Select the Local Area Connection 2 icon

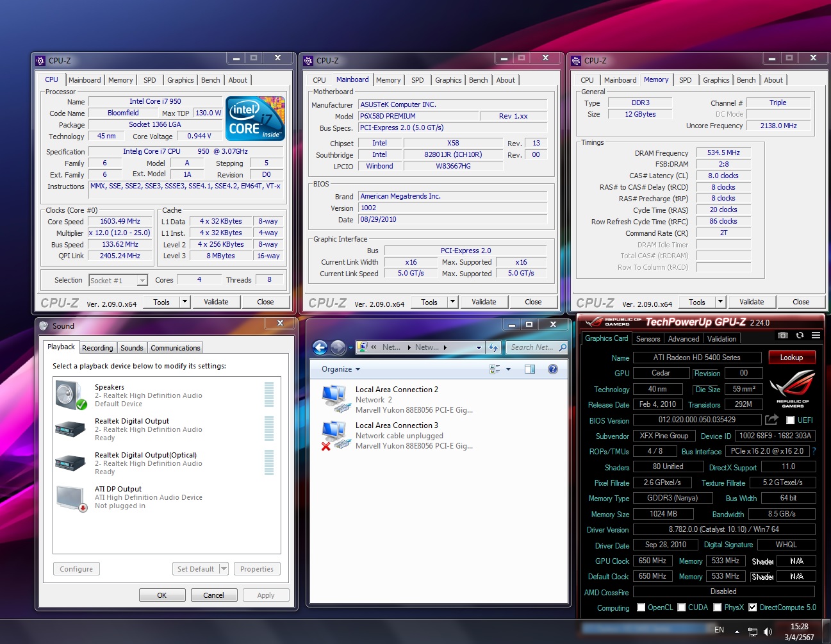[335, 399]
